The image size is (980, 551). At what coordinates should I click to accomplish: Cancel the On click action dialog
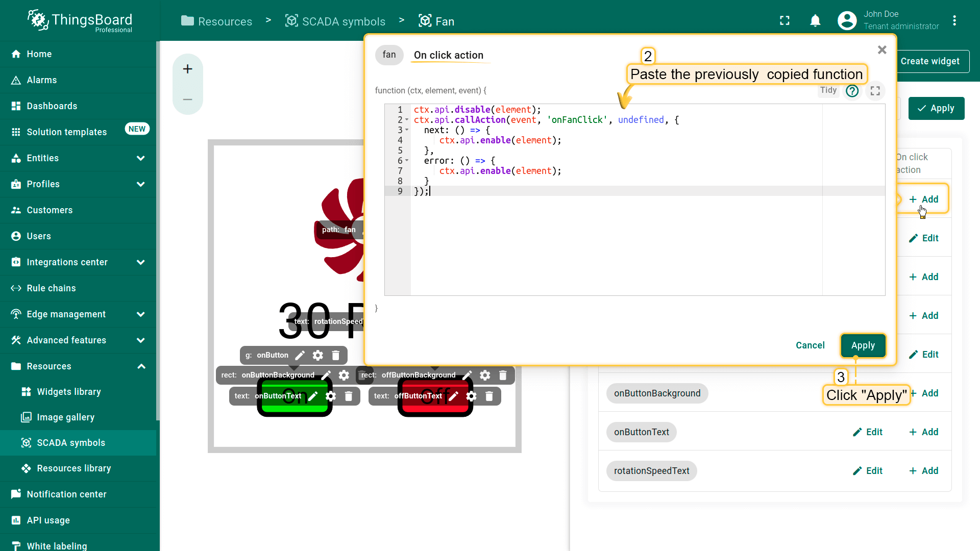pyautogui.click(x=810, y=345)
